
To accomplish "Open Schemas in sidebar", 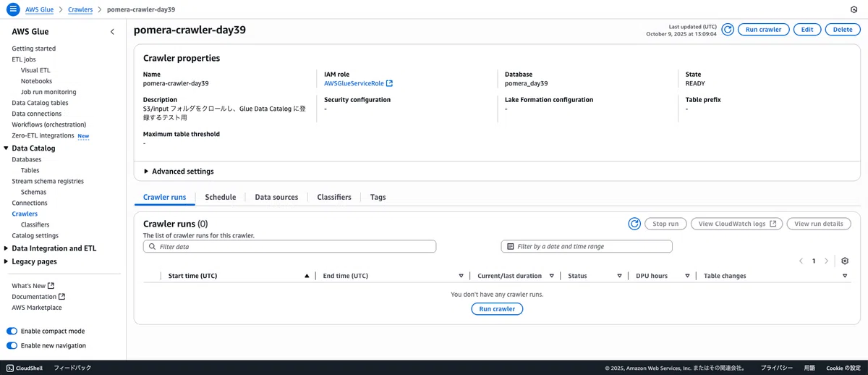I will pyautogui.click(x=33, y=192).
